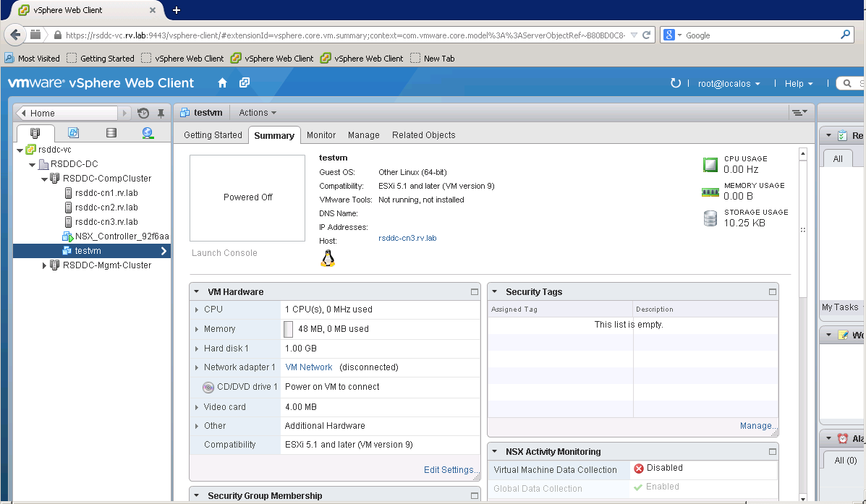Select NSX_Controller VM in the tree
The width and height of the screenshot is (866, 504).
[x=122, y=236]
